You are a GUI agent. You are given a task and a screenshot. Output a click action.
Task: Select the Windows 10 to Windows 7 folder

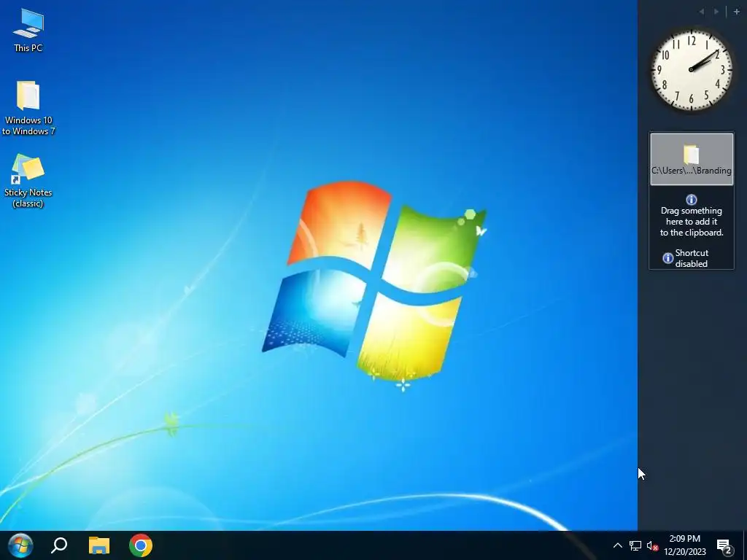28,109
